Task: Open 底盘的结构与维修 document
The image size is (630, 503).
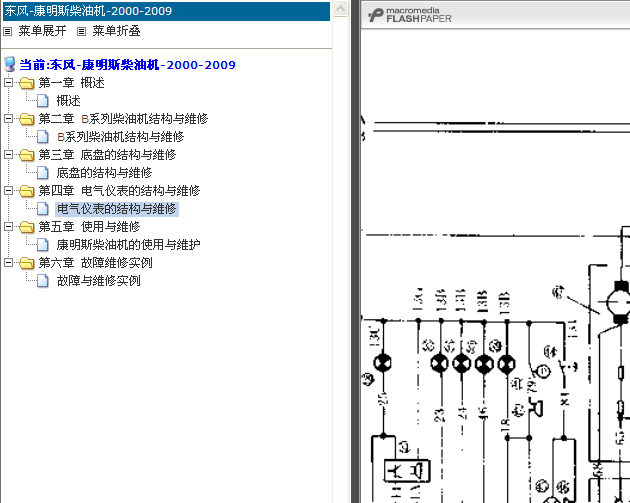Action: coord(104,173)
